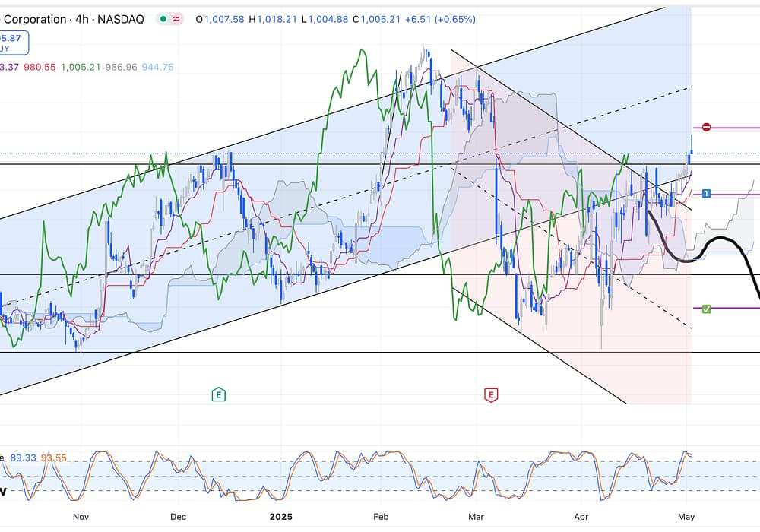Image resolution: width=760 pixels, height=532 pixels.
Task: Click the red stop-loss minus icon
Action: 706,128
